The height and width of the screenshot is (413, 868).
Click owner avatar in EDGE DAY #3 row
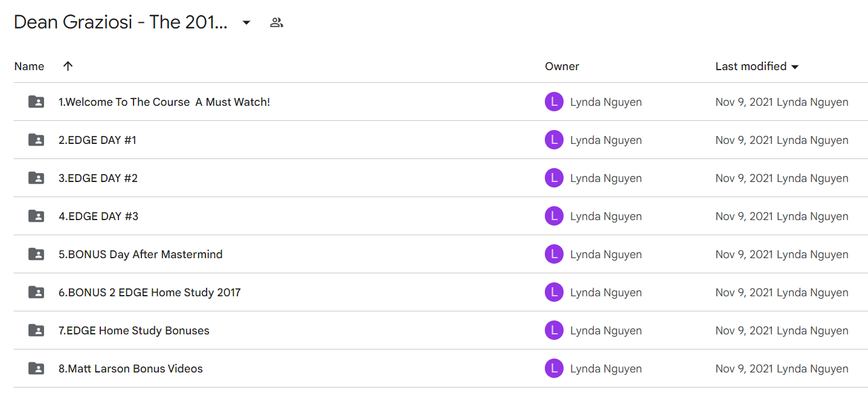click(554, 216)
